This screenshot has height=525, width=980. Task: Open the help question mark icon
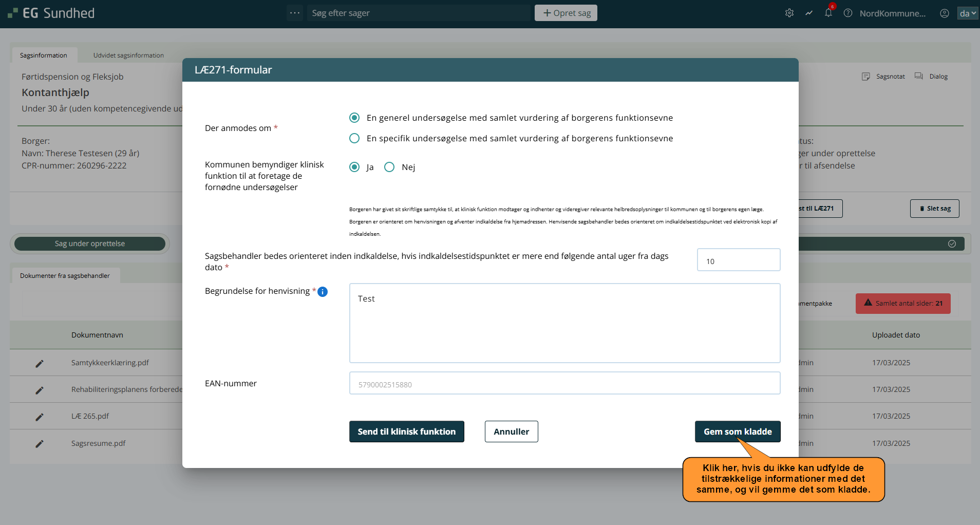848,13
